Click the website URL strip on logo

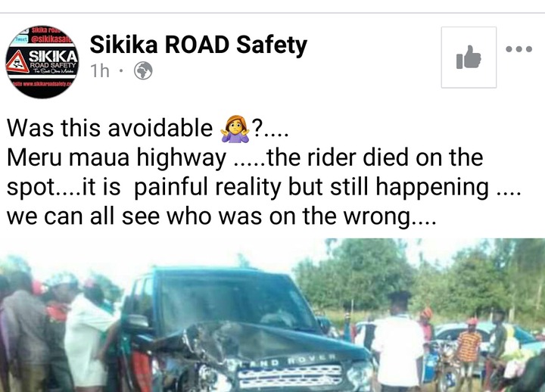[x=42, y=85]
